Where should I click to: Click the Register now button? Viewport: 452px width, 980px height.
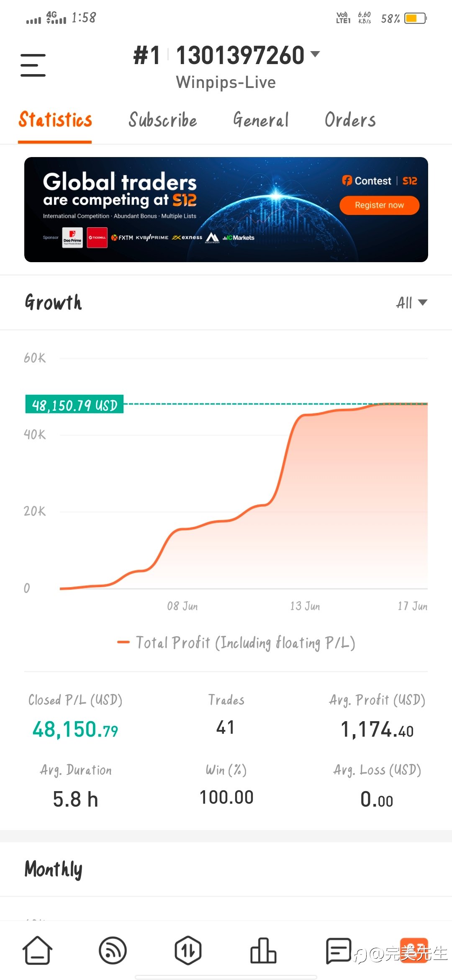[379, 205]
